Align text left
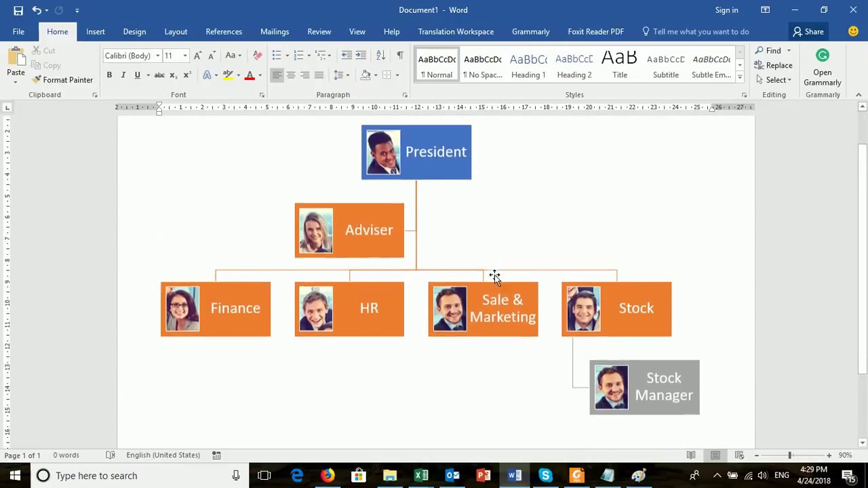The height and width of the screenshot is (488, 868). pyautogui.click(x=277, y=75)
